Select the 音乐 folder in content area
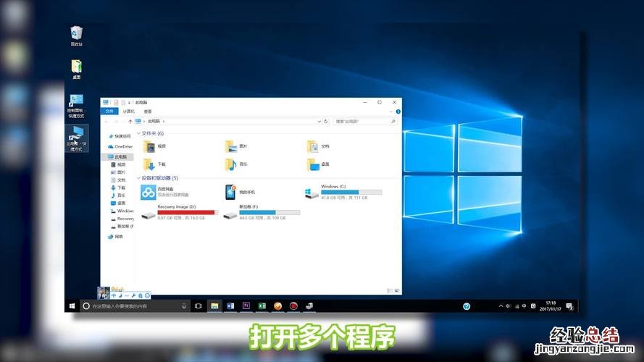 pos(236,164)
